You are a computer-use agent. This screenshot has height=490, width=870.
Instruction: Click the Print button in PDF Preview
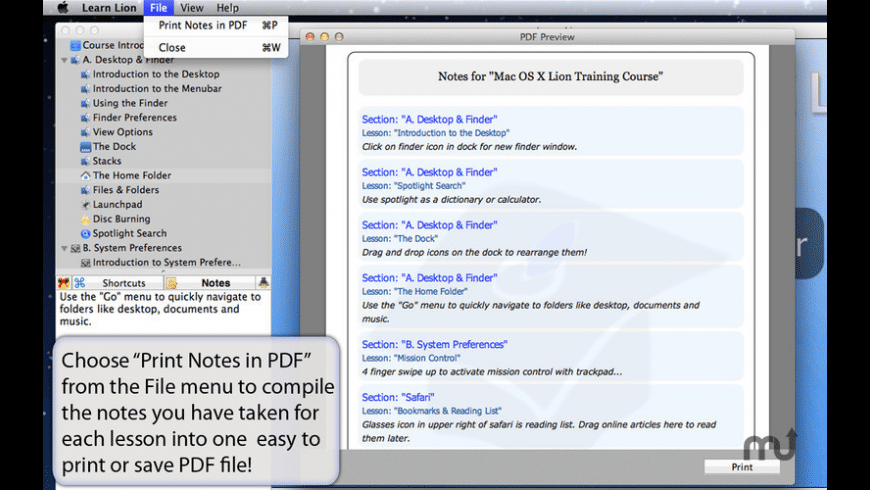pyautogui.click(x=742, y=467)
